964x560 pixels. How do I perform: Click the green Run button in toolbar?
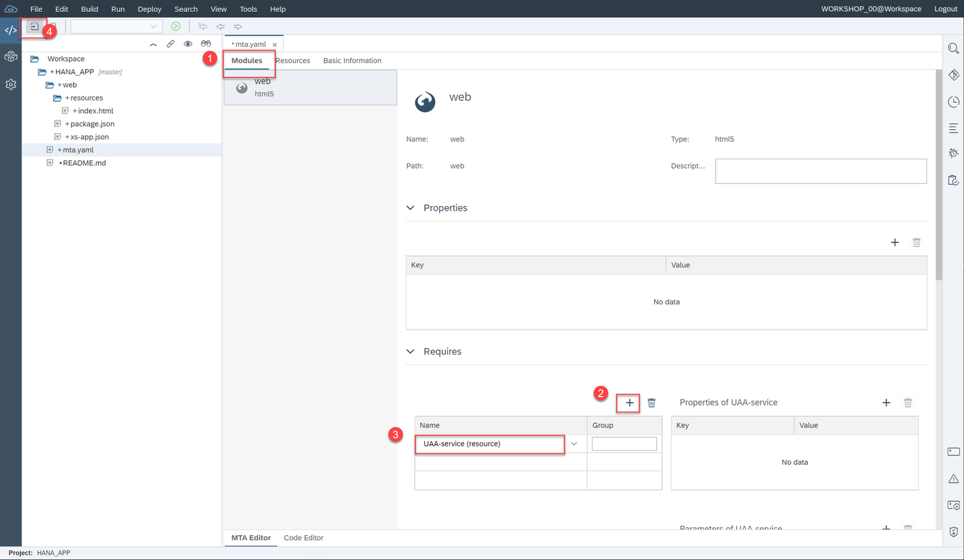tap(176, 27)
